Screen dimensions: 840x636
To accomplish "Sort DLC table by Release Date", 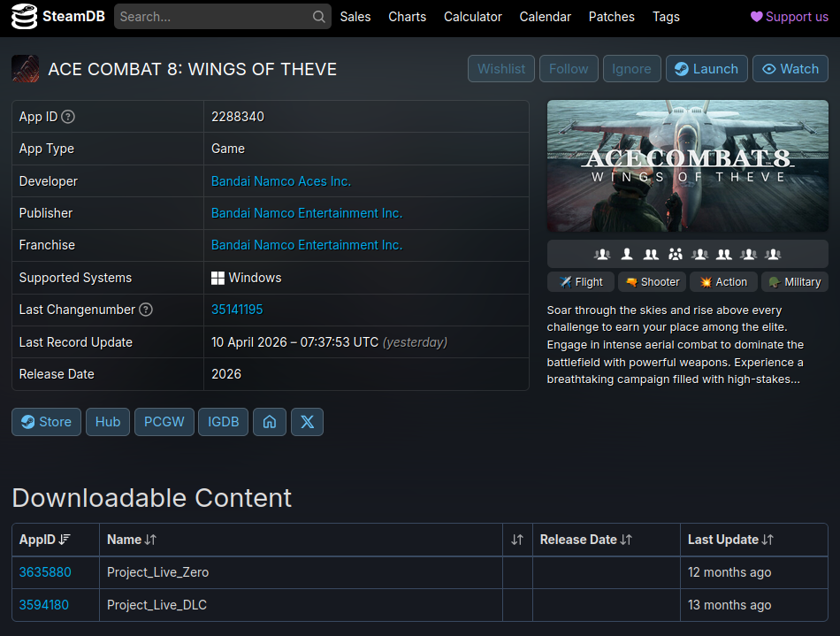I will click(606, 540).
